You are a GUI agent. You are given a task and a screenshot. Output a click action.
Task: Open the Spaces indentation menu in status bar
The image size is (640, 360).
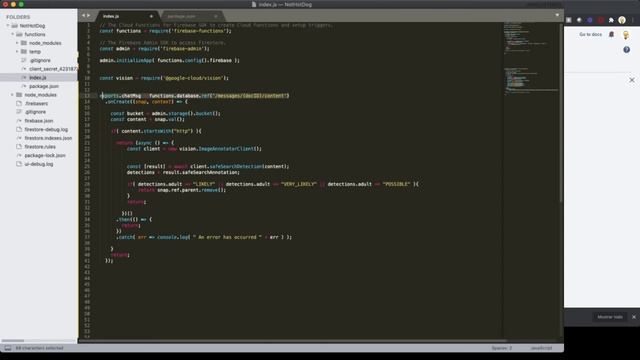[502, 348]
